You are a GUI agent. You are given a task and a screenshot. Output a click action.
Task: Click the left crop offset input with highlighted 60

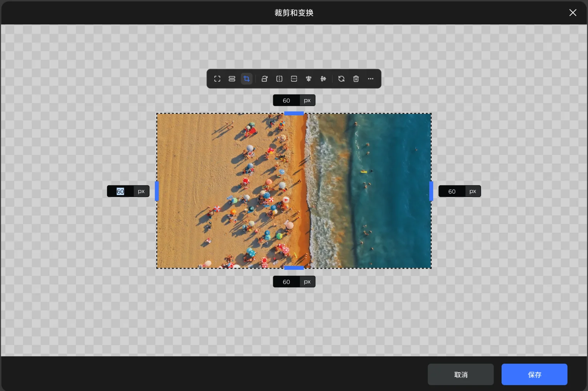coord(120,191)
